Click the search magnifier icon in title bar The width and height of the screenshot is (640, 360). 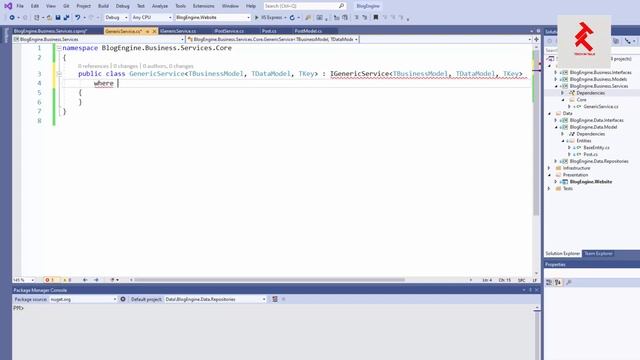pos(342,6)
